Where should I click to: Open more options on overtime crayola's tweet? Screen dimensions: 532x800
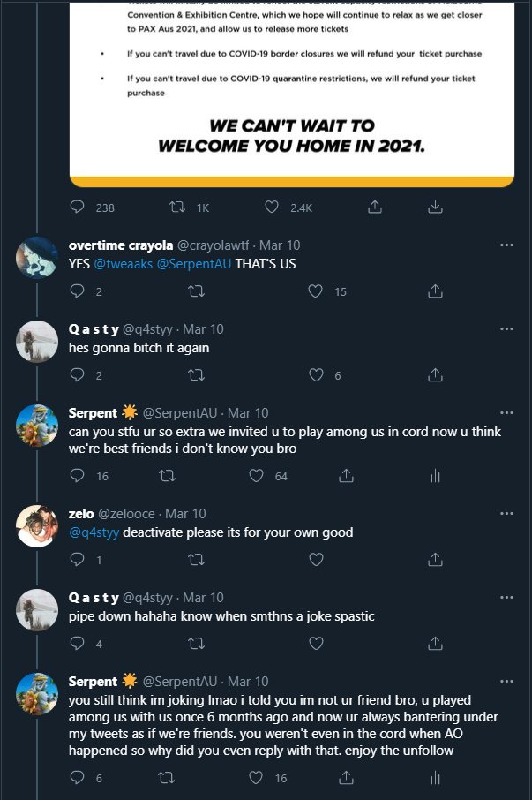[506, 245]
